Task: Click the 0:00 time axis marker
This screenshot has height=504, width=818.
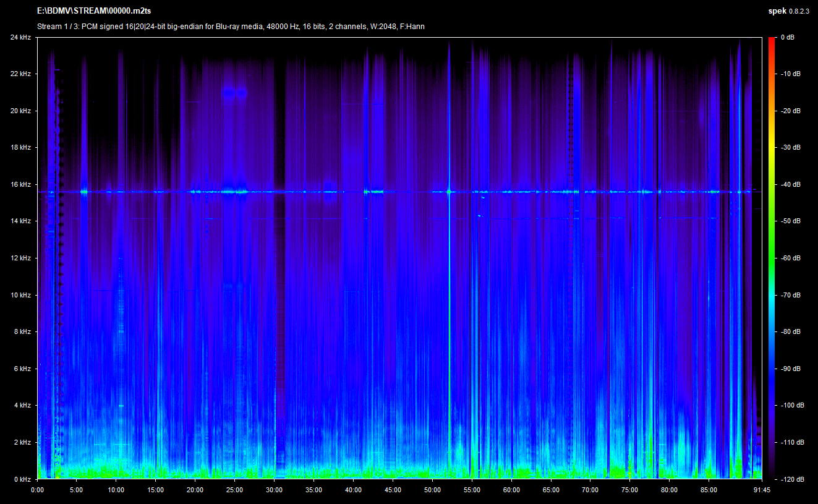Action: point(37,490)
